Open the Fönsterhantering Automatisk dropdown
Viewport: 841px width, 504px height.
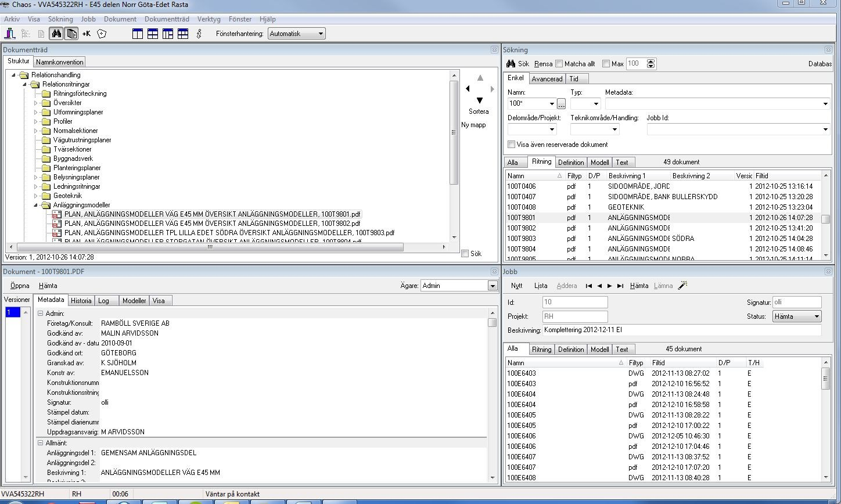point(320,34)
